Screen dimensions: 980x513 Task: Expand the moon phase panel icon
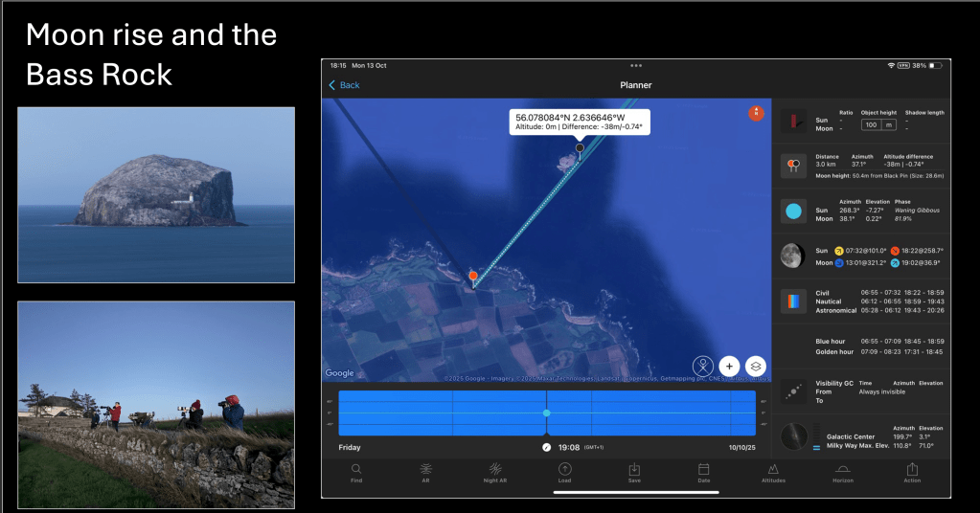792,256
